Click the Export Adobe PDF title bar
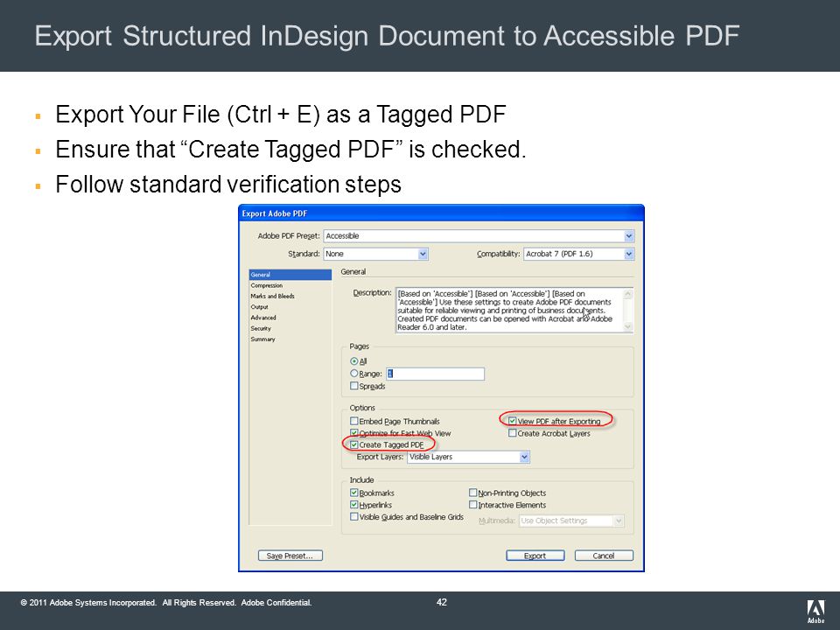840x630 pixels. [441, 213]
